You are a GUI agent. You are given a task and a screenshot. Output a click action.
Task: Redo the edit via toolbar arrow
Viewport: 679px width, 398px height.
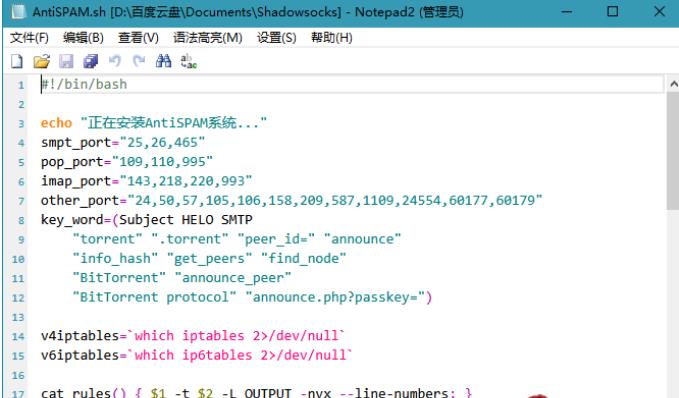[x=139, y=61]
